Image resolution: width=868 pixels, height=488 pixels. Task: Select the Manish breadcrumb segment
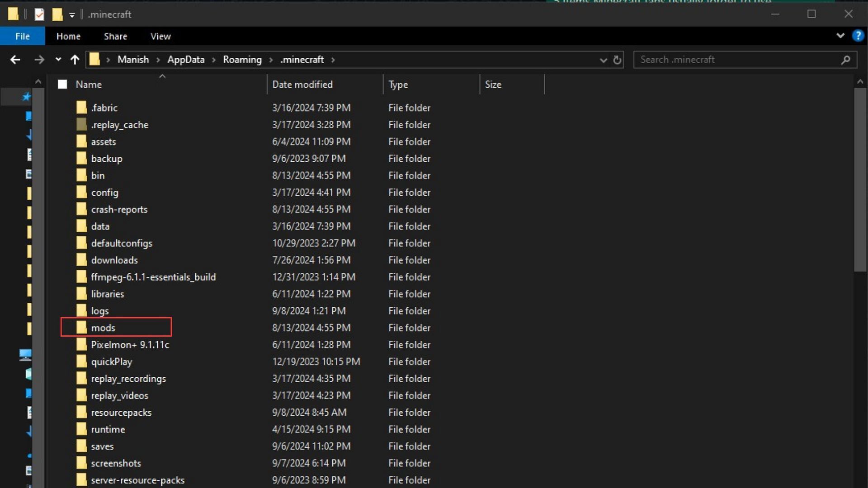[133, 60]
